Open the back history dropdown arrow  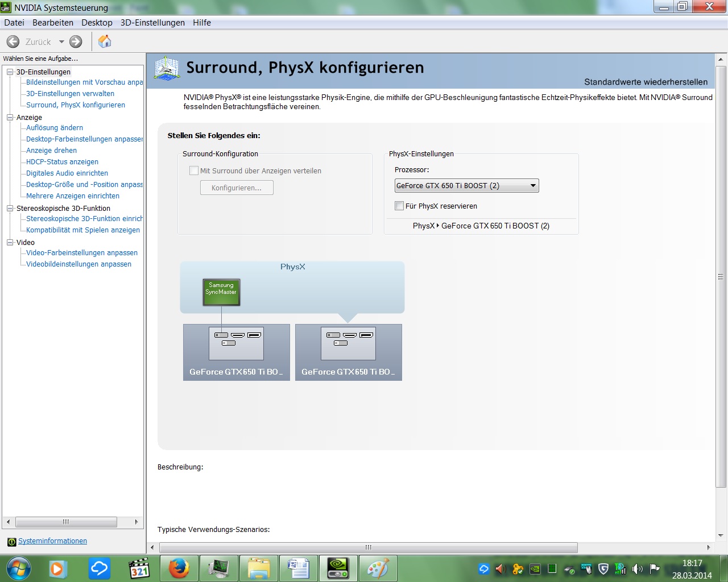coord(61,41)
